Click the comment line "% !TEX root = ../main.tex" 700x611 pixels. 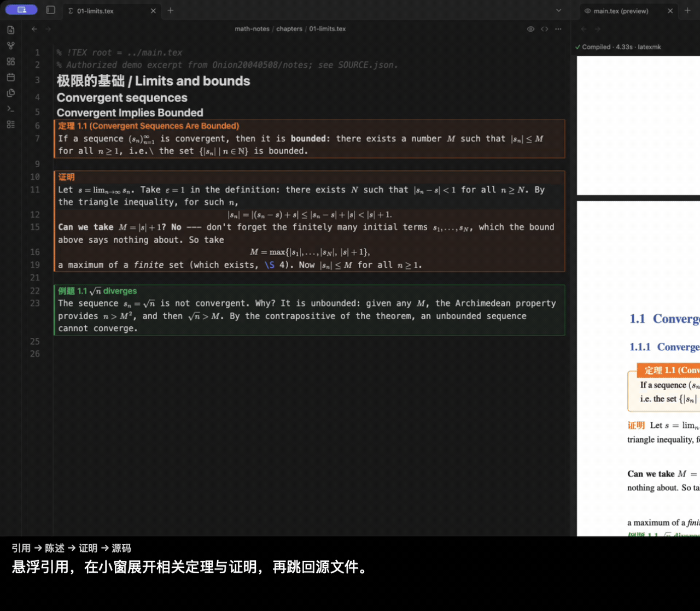tap(119, 52)
